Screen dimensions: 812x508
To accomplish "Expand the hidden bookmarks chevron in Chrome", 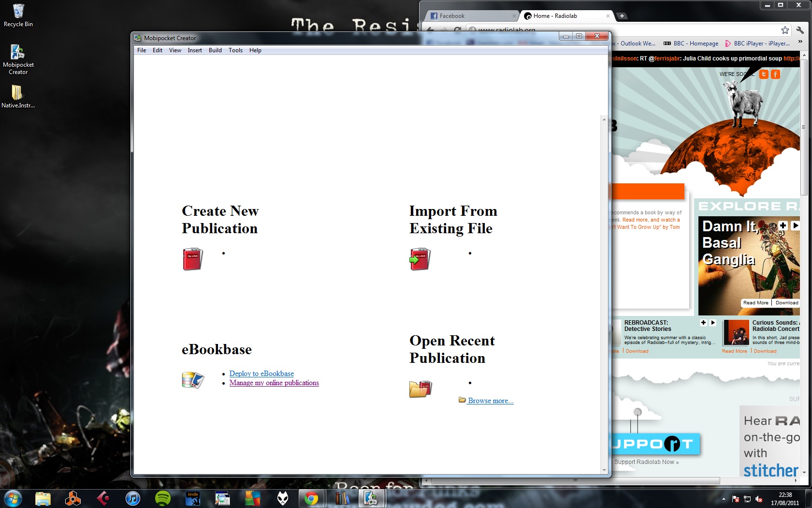I will 800,42.
